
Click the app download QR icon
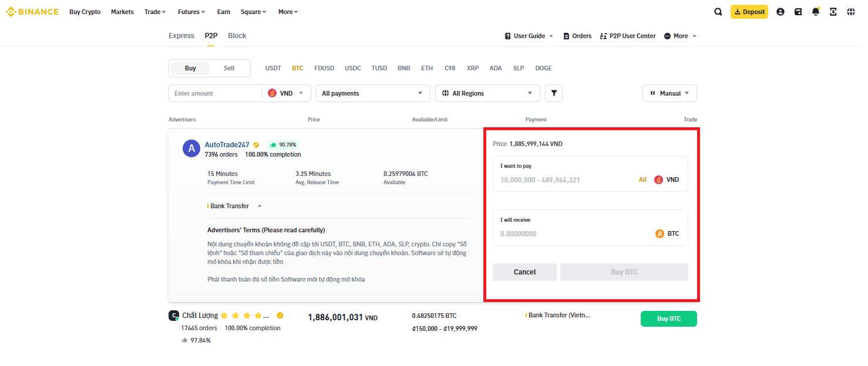[833, 12]
